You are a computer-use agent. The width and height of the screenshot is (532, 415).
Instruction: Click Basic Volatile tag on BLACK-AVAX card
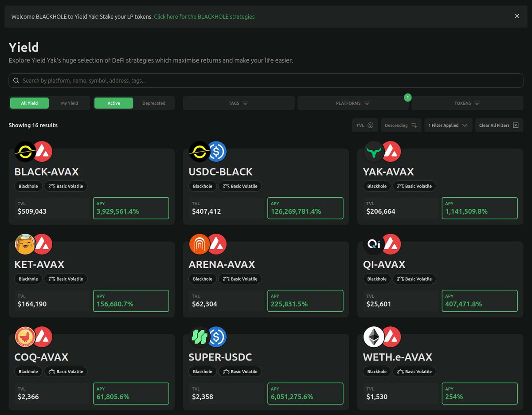[x=66, y=186]
